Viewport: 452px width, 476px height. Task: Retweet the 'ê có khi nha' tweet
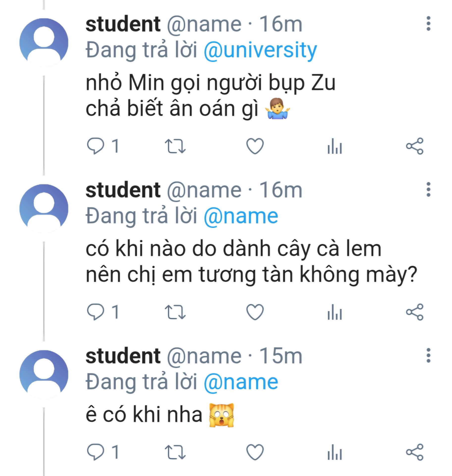pos(175,452)
